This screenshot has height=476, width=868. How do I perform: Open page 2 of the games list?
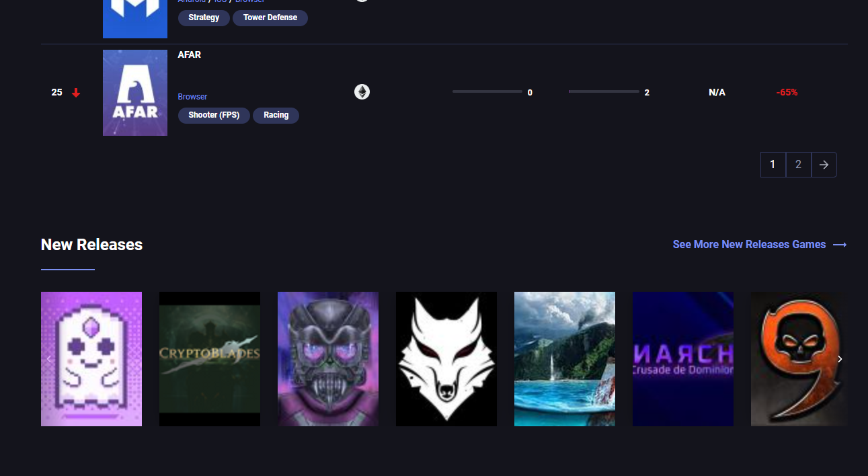point(798,164)
